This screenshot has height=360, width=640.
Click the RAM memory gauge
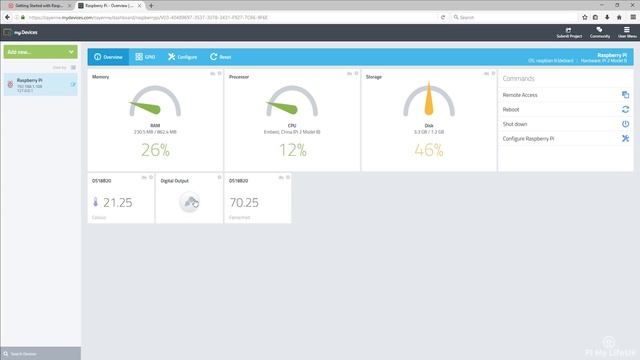click(155, 101)
